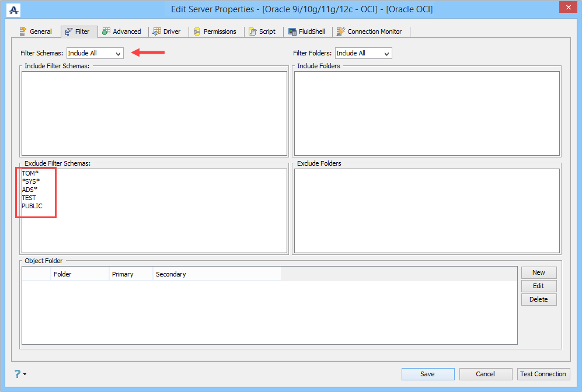Viewport: 582px width, 392px height.
Task: Click inside Include Filter Schemas text area
Action: pos(155,114)
